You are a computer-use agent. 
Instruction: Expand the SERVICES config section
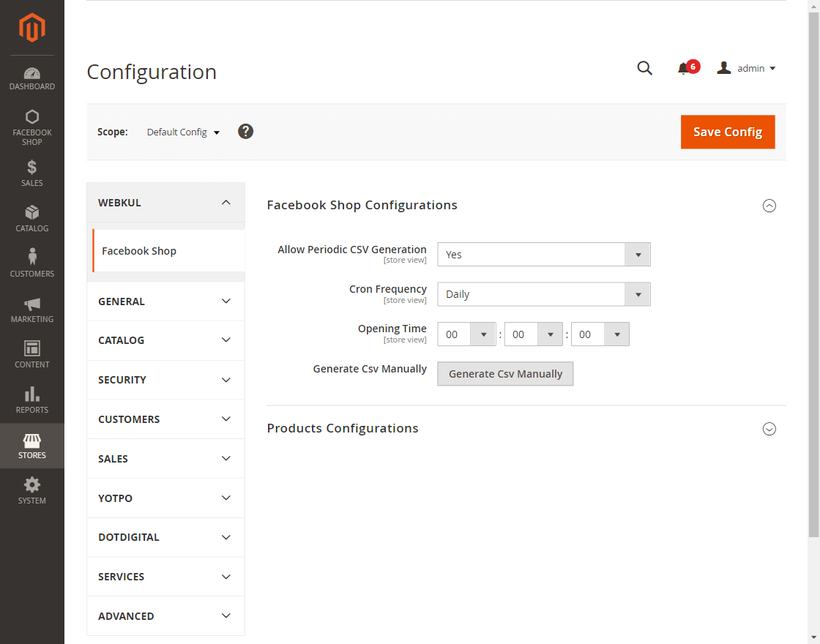pyautogui.click(x=165, y=577)
